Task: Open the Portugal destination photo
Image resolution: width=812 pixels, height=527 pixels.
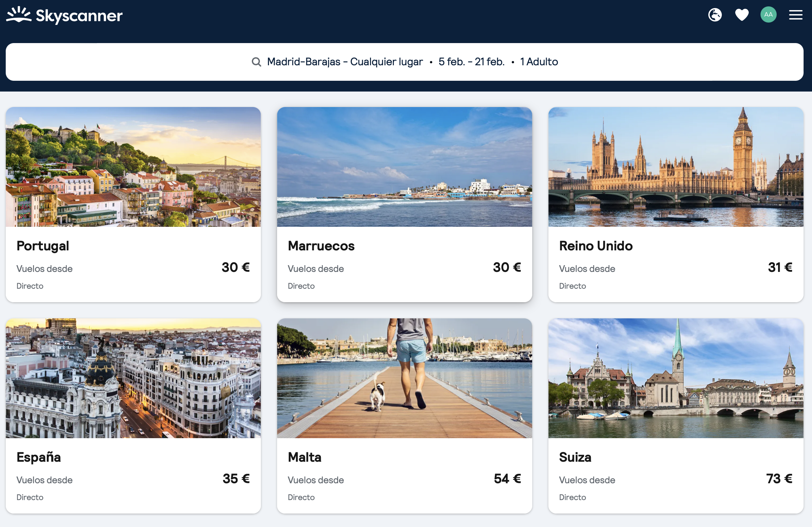Action: tap(133, 167)
